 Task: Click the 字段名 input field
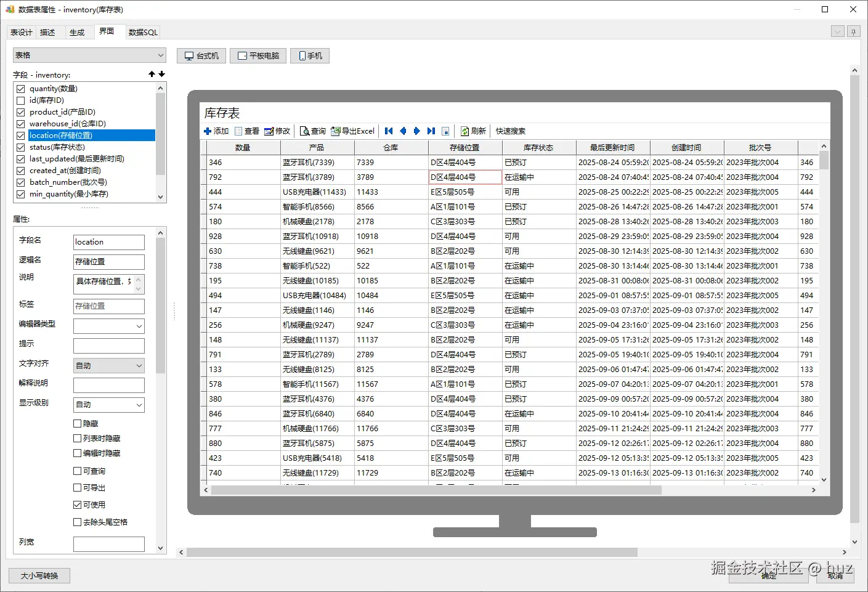tap(109, 242)
